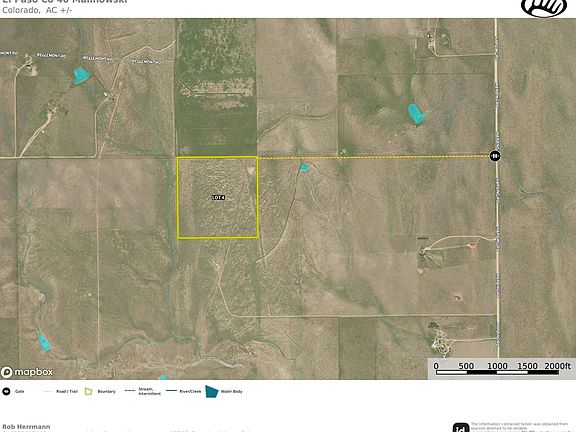Click the small water body near the boundary

(x=305, y=168)
